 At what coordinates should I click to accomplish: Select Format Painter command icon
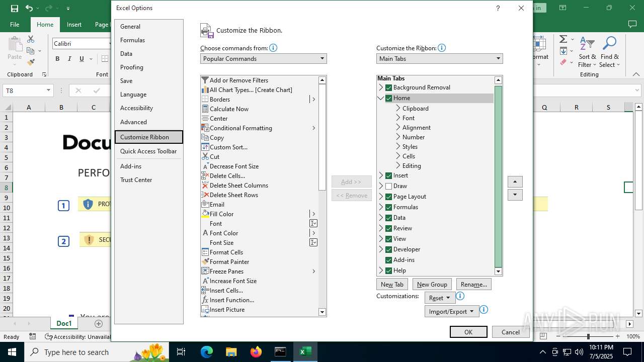tap(205, 261)
